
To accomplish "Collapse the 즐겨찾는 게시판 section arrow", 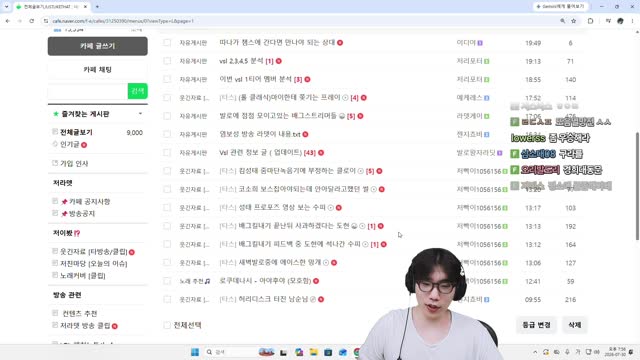I will click(x=140, y=113).
